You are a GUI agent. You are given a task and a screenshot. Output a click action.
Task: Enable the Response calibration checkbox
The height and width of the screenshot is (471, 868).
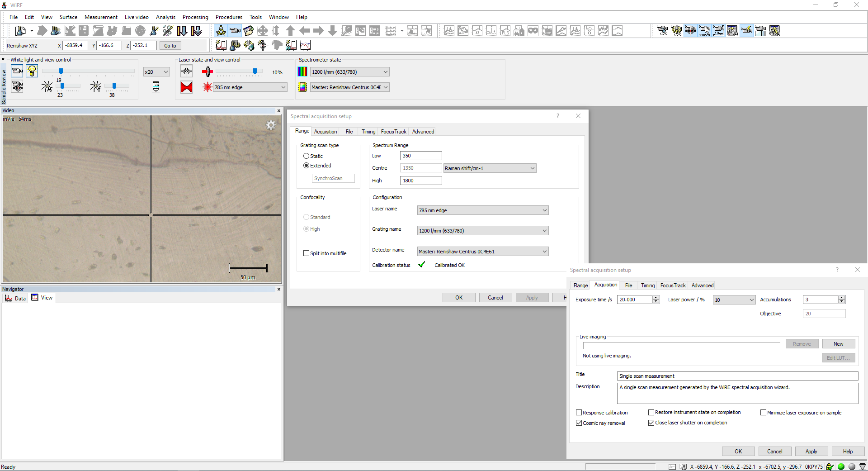pyautogui.click(x=579, y=413)
